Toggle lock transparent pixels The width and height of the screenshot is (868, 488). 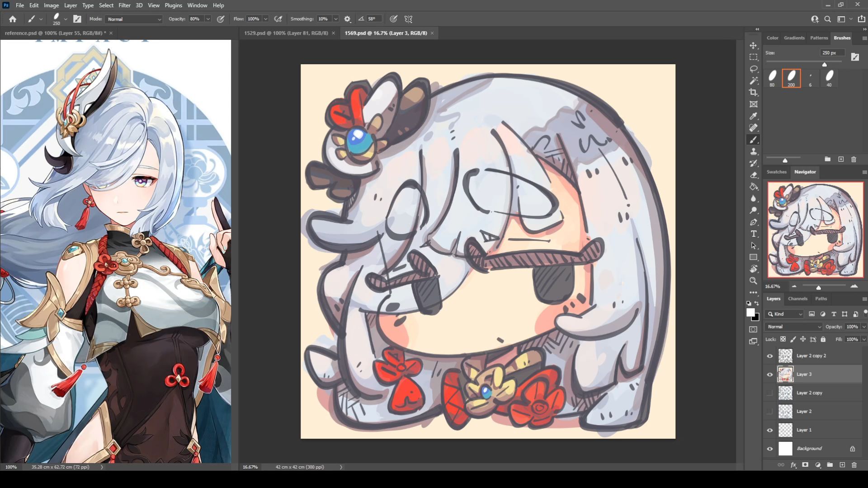point(783,339)
